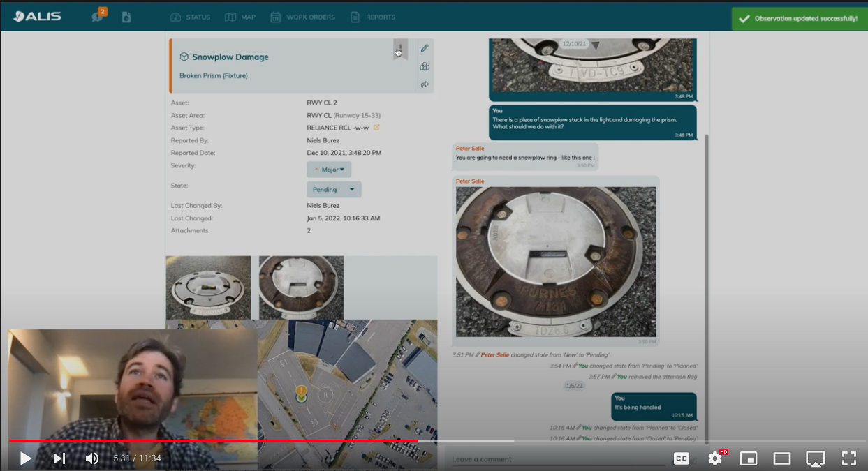868x471 pixels.
Task: Expand the Severity Major dropdown
Action: 329,170
